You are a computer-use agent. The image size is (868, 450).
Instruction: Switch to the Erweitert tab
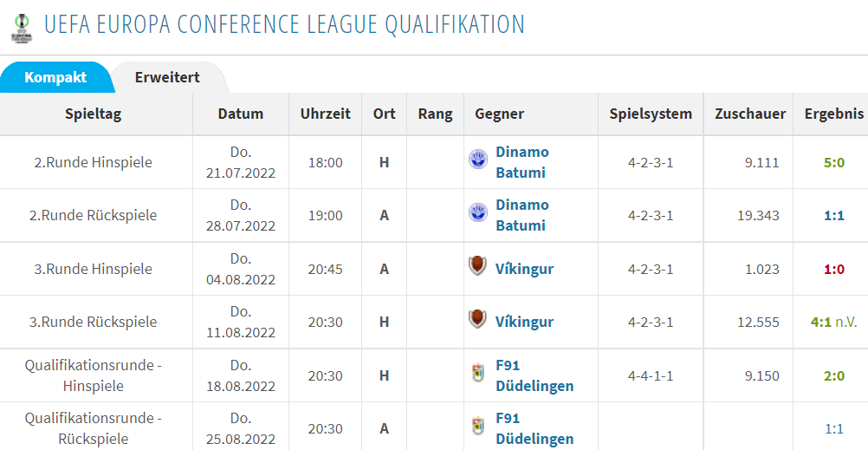click(x=167, y=77)
